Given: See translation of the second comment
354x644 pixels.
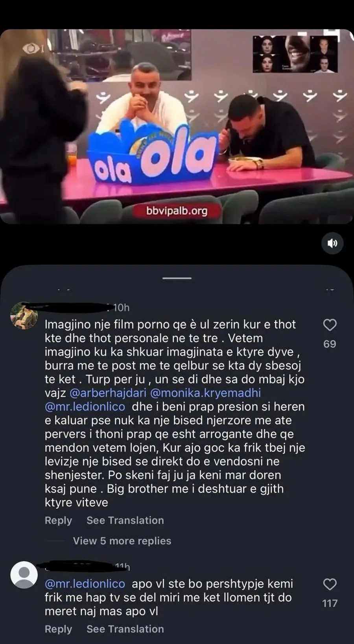Looking at the screenshot, I should pyautogui.click(x=125, y=629).
